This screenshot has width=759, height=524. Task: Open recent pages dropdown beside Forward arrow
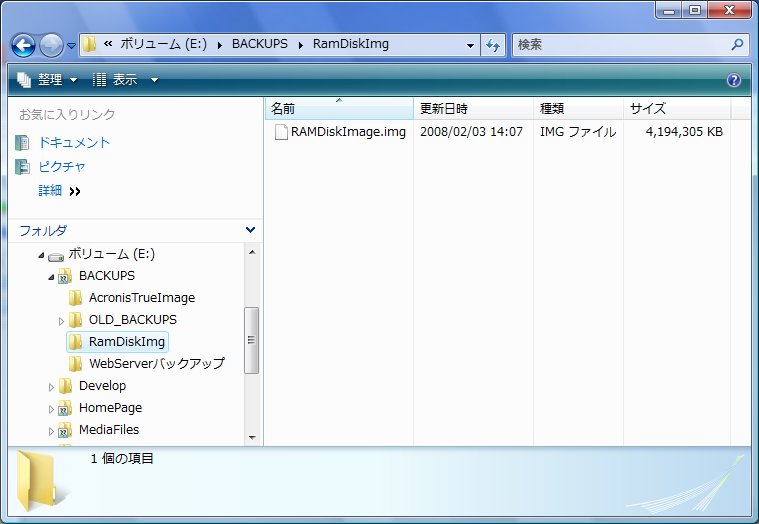pyautogui.click(x=71, y=45)
